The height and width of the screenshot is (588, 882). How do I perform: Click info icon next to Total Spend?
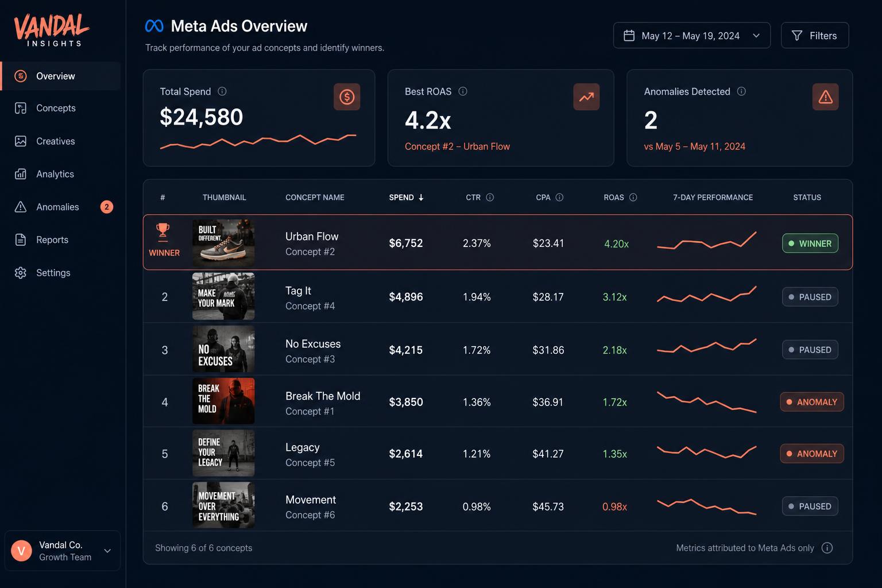222,91
